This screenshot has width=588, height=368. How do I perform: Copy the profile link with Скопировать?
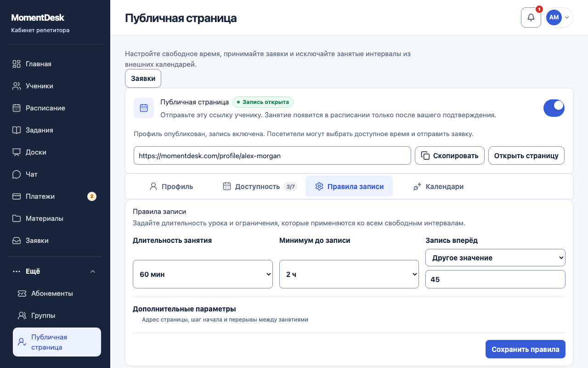(x=450, y=155)
